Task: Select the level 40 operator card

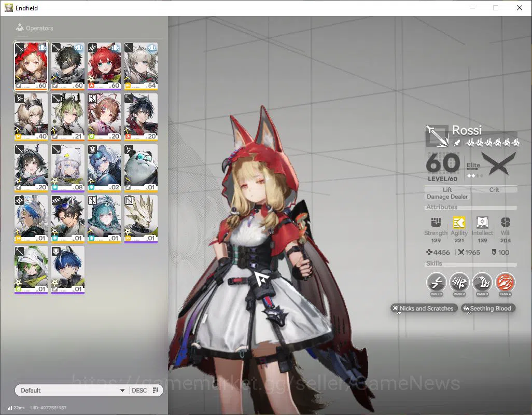Action: 31,117
